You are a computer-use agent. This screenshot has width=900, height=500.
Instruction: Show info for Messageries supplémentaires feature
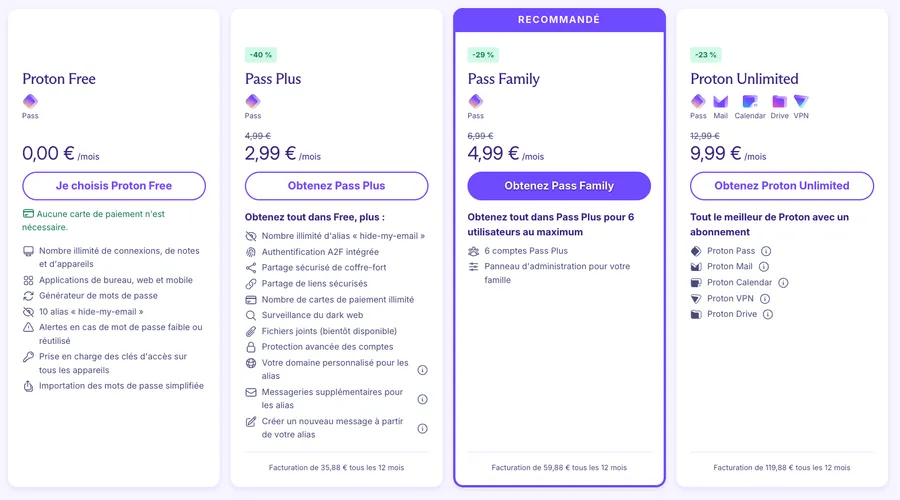(422, 399)
